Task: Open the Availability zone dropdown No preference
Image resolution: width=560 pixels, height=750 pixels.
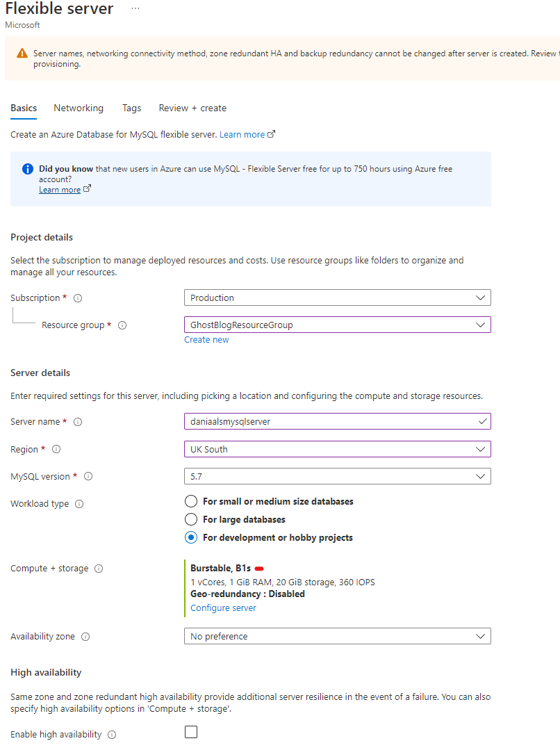Action: [338, 636]
